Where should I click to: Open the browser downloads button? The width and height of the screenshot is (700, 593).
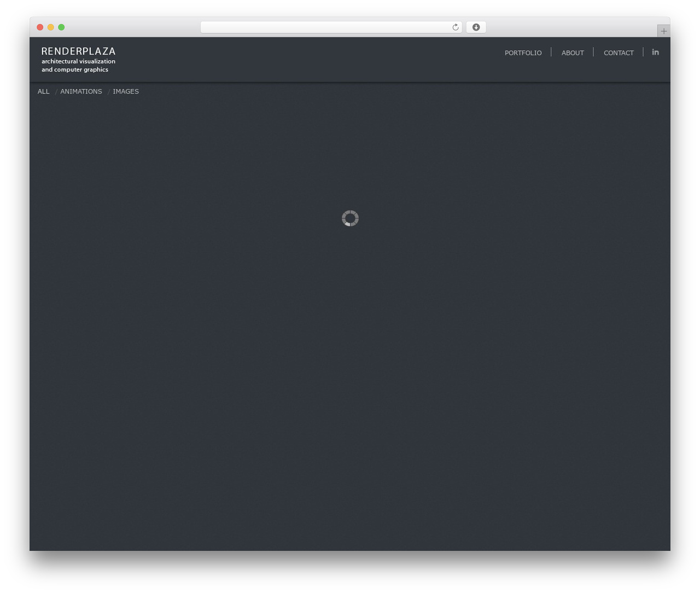pos(476,27)
